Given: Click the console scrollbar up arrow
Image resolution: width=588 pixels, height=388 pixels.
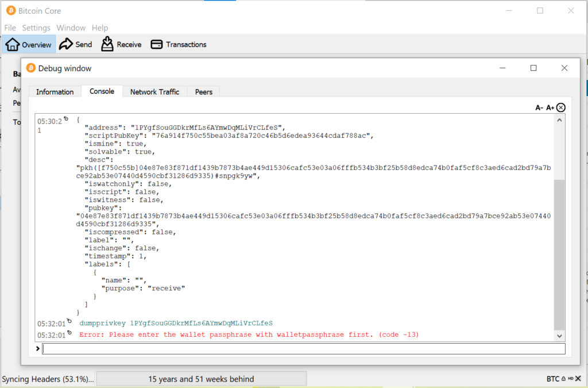Looking at the screenshot, I should [x=559, y=121].
